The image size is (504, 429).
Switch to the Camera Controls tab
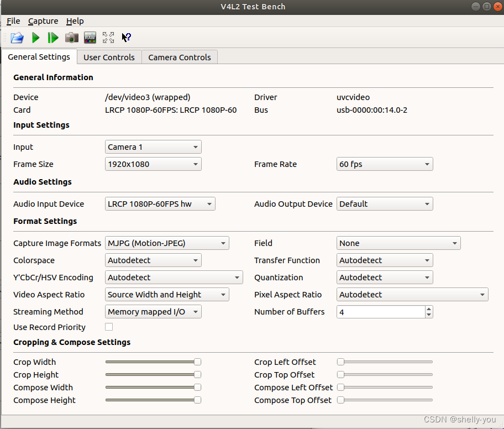pyautogui.click(x=180, y=57)
